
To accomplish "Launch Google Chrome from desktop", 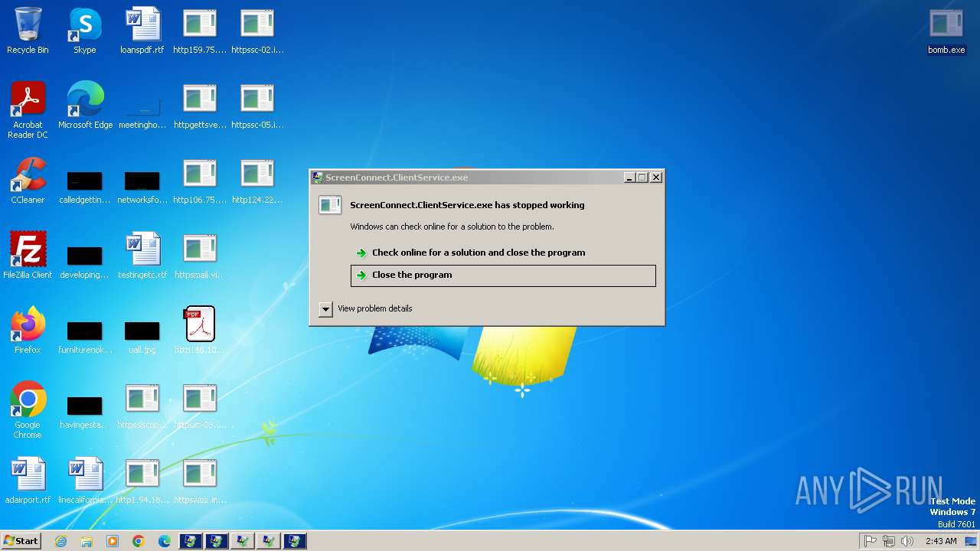I will 28,410.
